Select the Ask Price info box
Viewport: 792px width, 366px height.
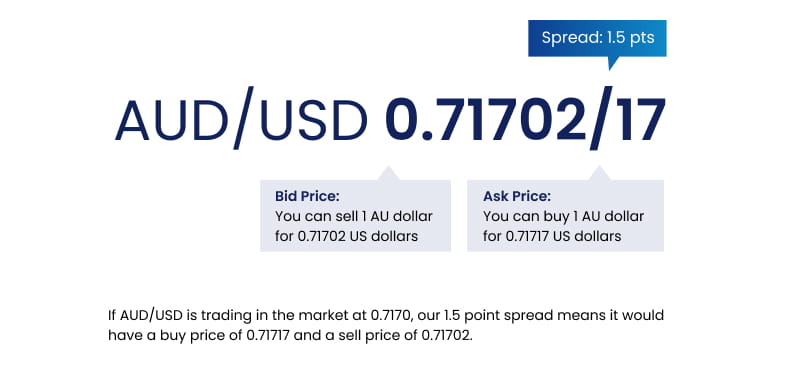565,216
